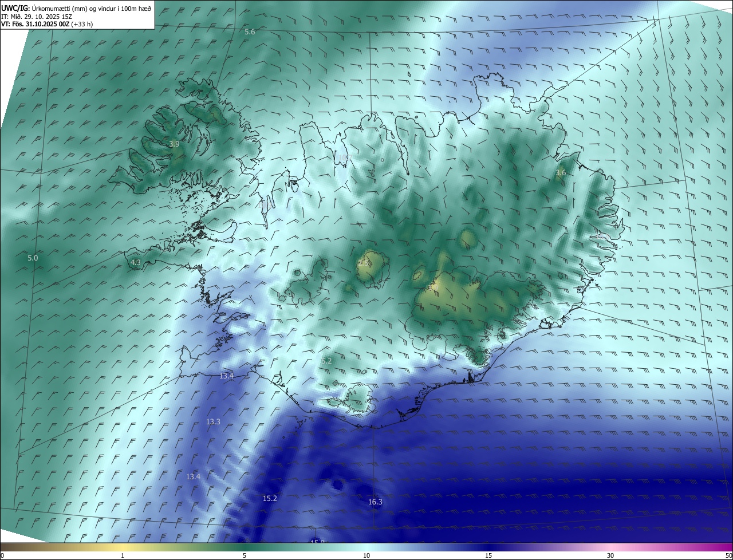Click the 16.3 maximum value label

click(x=375, y=502)
